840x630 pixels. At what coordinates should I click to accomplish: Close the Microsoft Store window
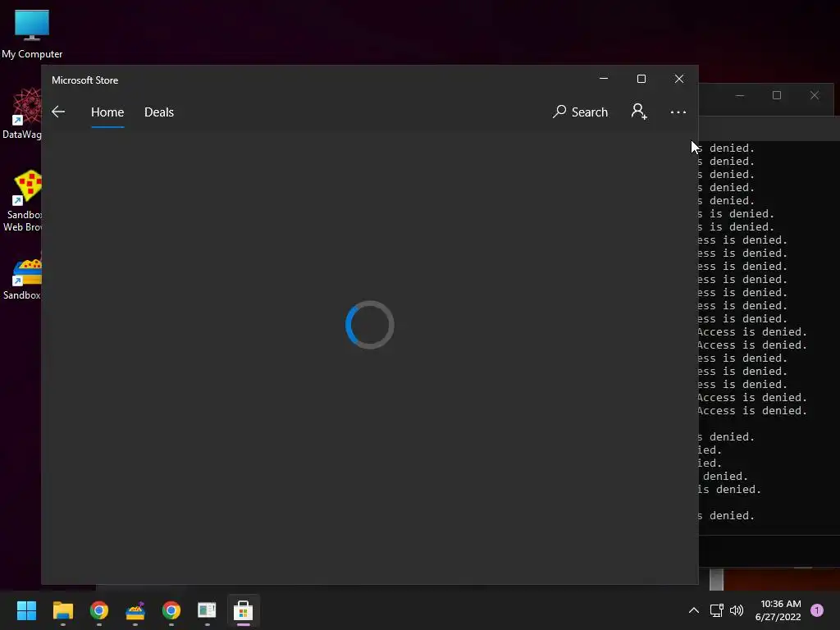point(678,79)
